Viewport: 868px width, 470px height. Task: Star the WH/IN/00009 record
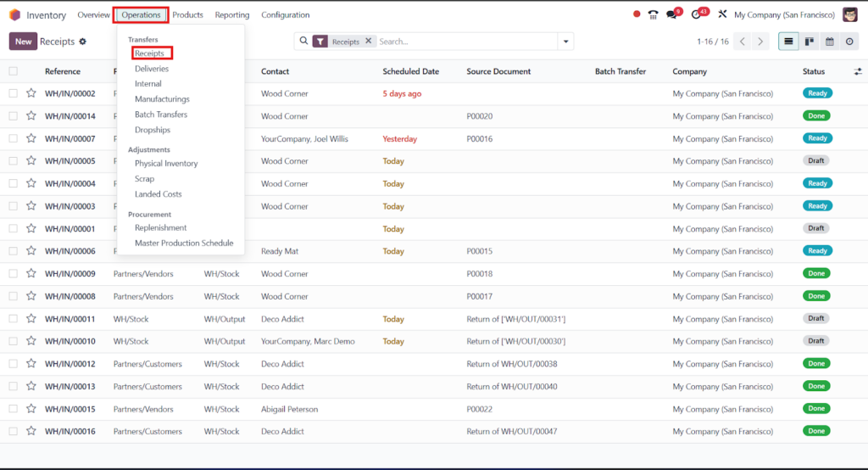(x=31, y=273)
